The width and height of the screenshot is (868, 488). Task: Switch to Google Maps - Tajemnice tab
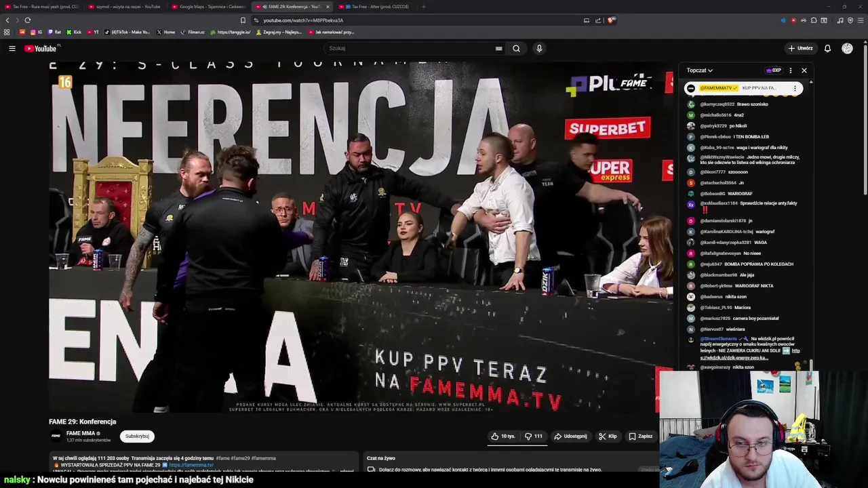[x=208, y=7]
